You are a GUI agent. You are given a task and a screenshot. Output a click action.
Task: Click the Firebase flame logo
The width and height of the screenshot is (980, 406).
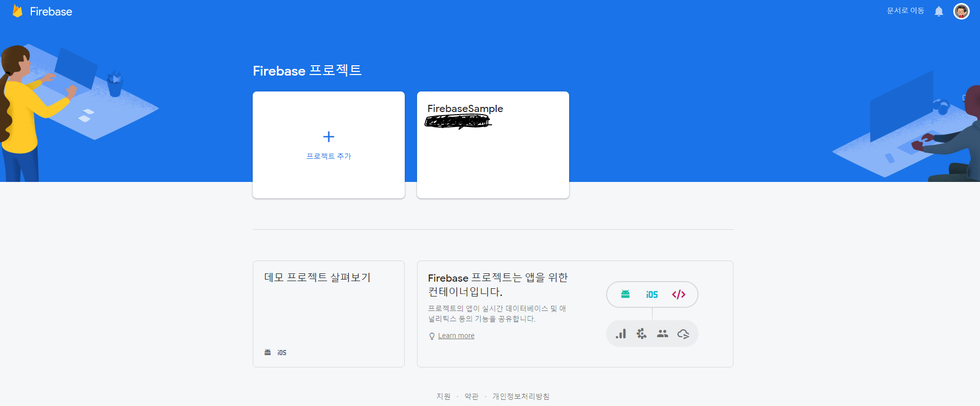pyautogui.click(x=17, y=11)
